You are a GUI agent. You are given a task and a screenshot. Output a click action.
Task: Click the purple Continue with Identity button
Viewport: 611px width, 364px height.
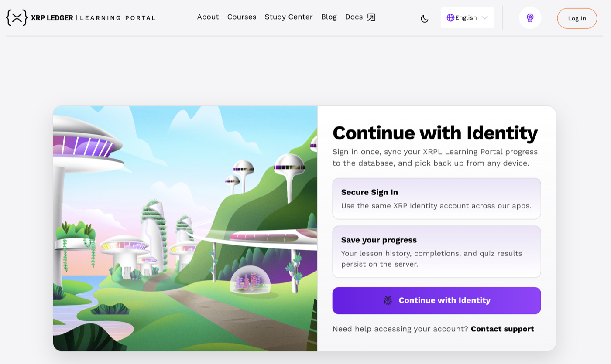436,300
